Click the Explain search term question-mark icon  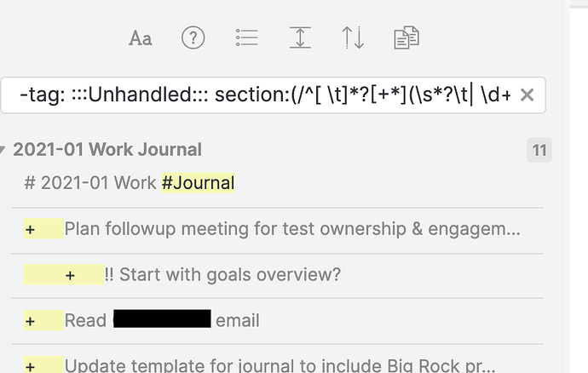[193, 38]
